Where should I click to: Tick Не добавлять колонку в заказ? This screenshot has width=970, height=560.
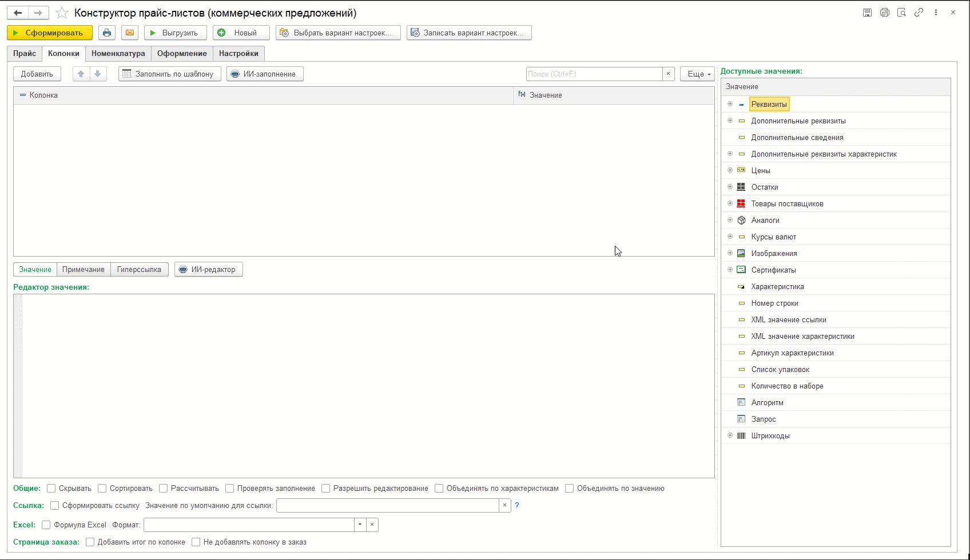(x=196, y=542)
